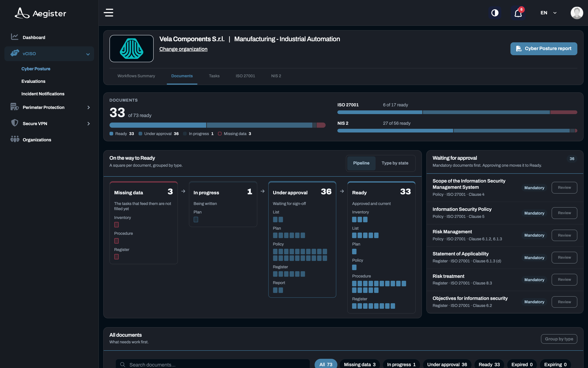Open the Tasks tab
Image resolution: width=588 pixels, height=368 pixels.
click(x=214, y=76)
